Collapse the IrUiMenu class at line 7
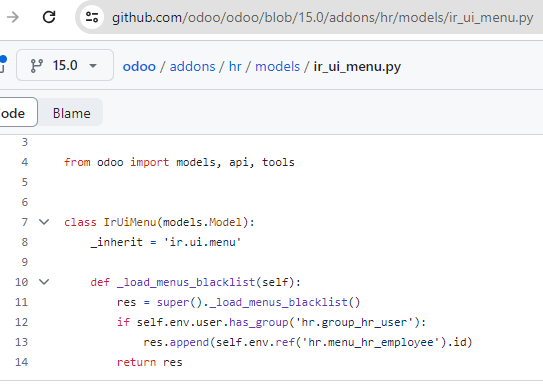The width and height of the screenshot is (543, 392). point(44,222)
